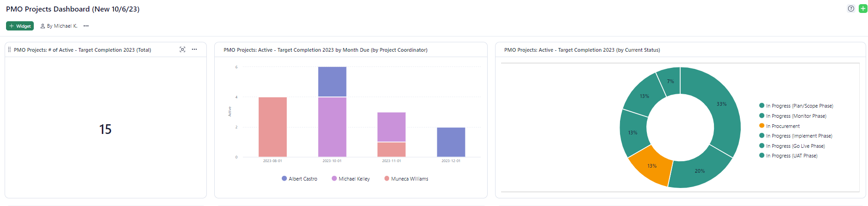Image resolution: width=868 pixels, height=206 pixels.
Task: Toggle Albert Castro series in bar legend
Action: coord(299,179)
